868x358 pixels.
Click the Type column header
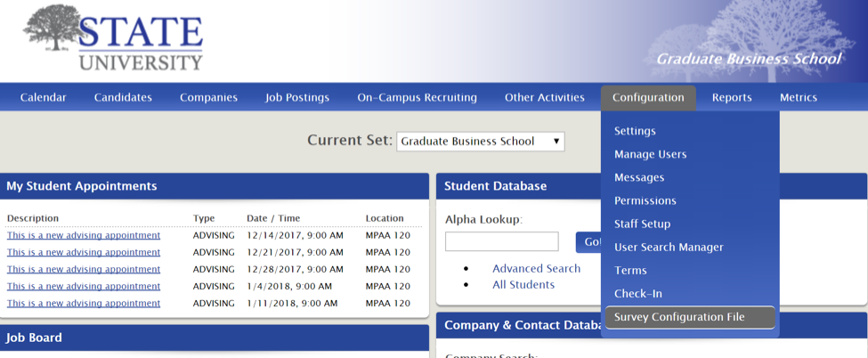coord(204,218)
